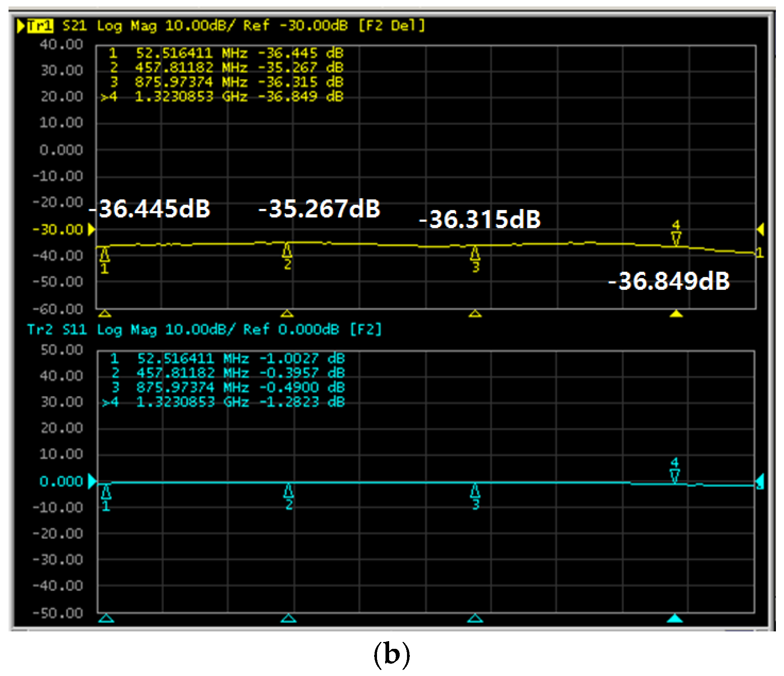Click marker 2 on the yellow S21 trace

coord(287,251)
